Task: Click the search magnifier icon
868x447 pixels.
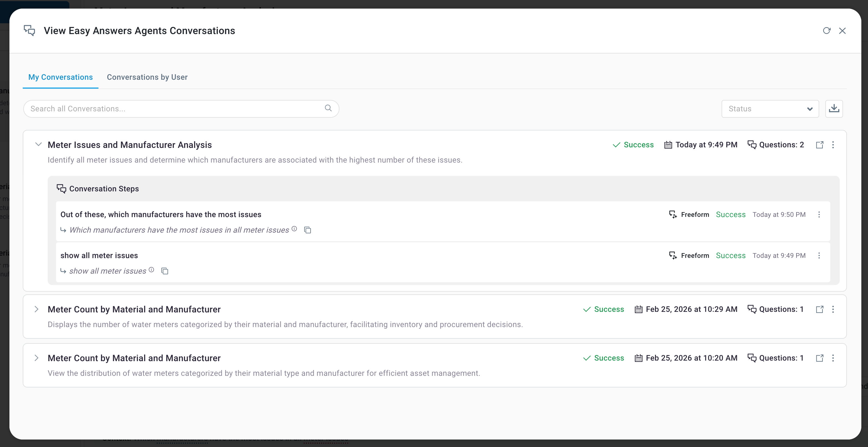Action: coord(328,108)
